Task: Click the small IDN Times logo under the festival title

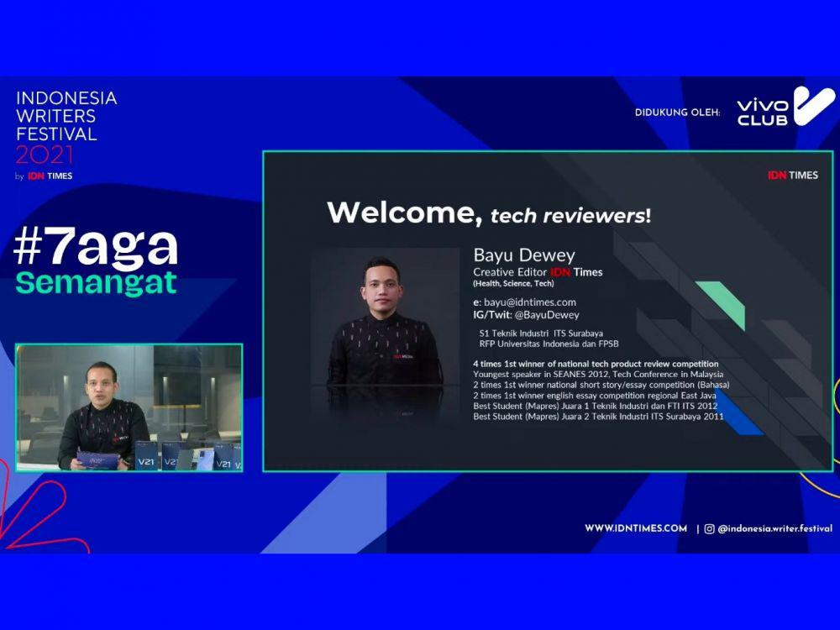Action: pos(50,176)
